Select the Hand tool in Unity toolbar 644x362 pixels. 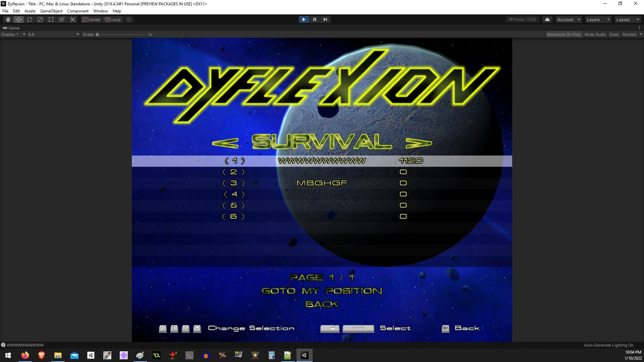[8, 19]
